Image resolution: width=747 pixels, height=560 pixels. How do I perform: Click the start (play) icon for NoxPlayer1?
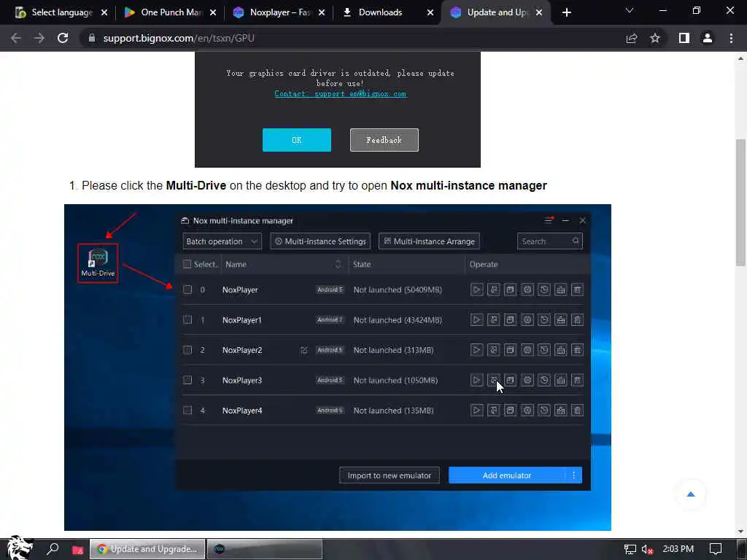(476, 320)
